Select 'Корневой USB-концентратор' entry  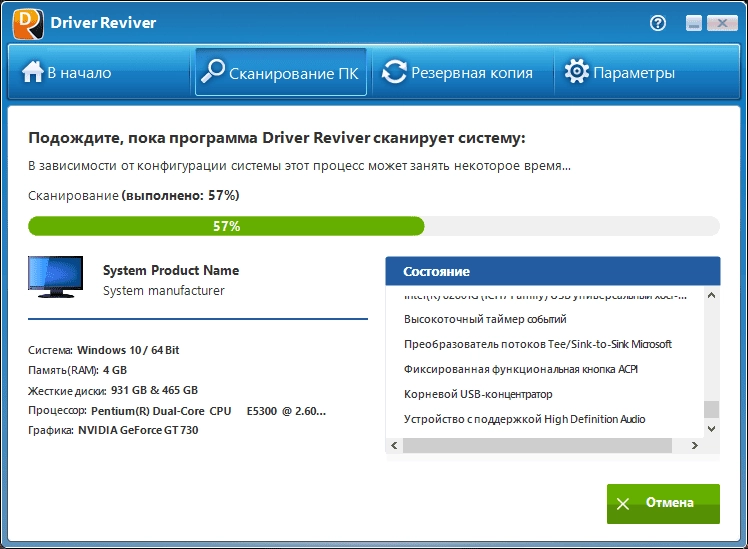(x=478, y=394)
